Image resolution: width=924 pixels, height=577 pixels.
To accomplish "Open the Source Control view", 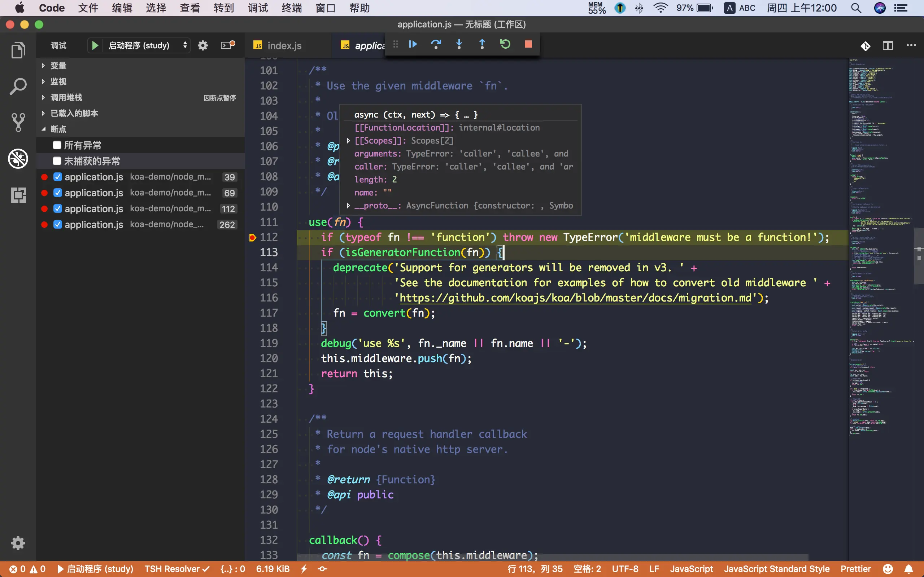I will [18, 122].
